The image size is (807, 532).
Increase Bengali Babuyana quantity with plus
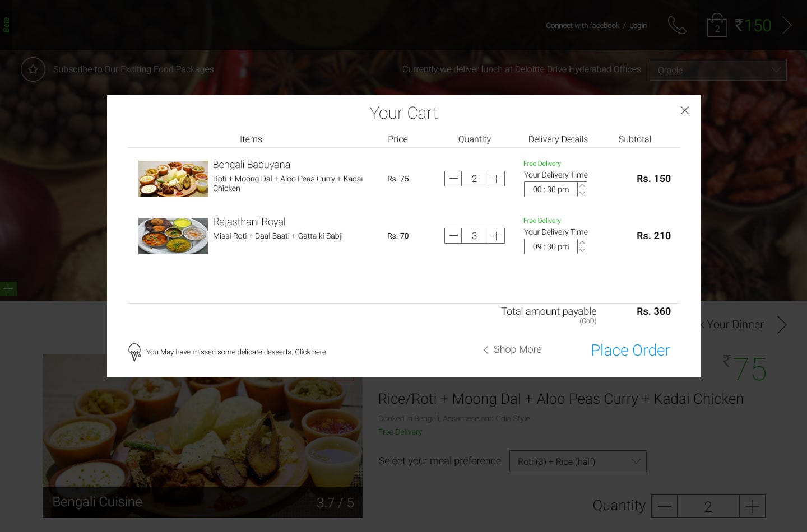pos(496,179)
